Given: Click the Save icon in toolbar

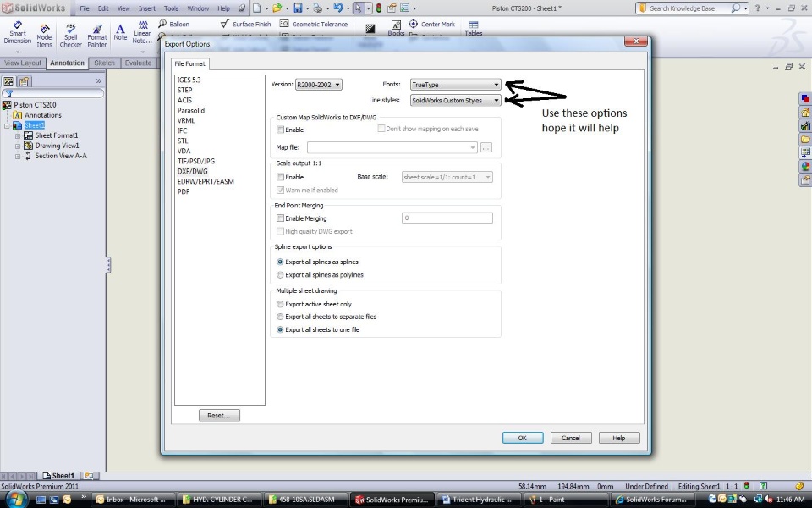Looking at the screenshot, I should pyautogui.click(x=297, y=8).
